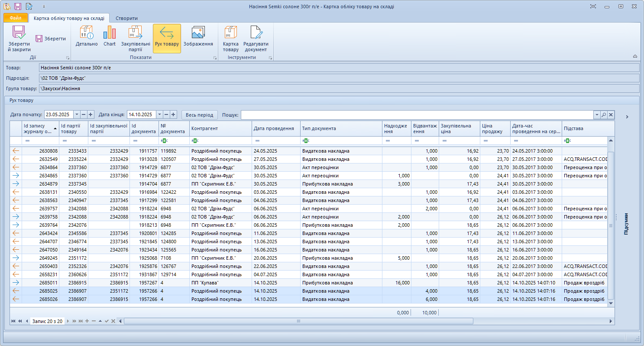This screenshot has width=644, height=346.
Task: Click the small Зберегти button
Action: (x=51, y=39)
